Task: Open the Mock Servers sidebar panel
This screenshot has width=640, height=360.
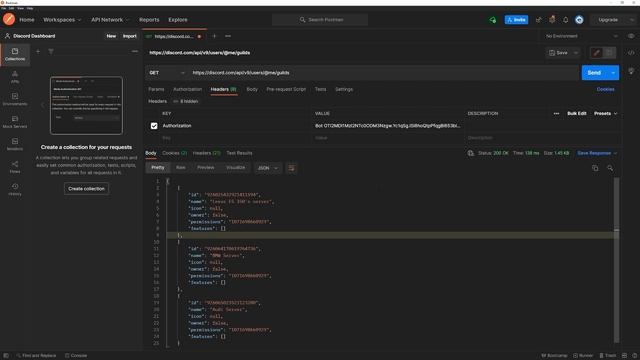Action: pyautogui.click(x=15, y=122)
